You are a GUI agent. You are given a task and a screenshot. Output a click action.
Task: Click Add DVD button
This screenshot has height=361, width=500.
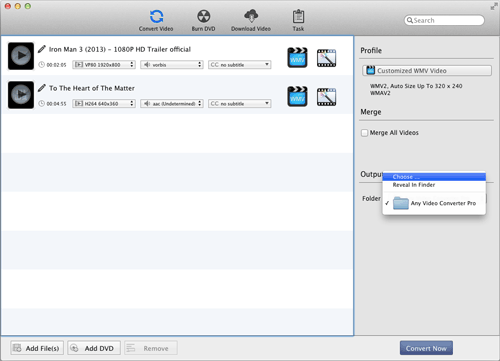(x=94, y=348)
